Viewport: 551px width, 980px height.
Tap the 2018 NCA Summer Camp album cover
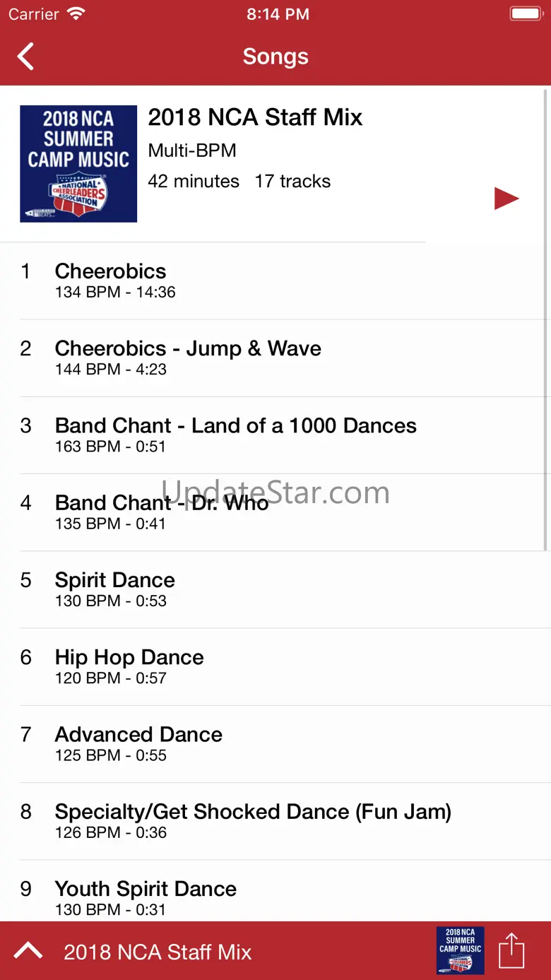78,164
